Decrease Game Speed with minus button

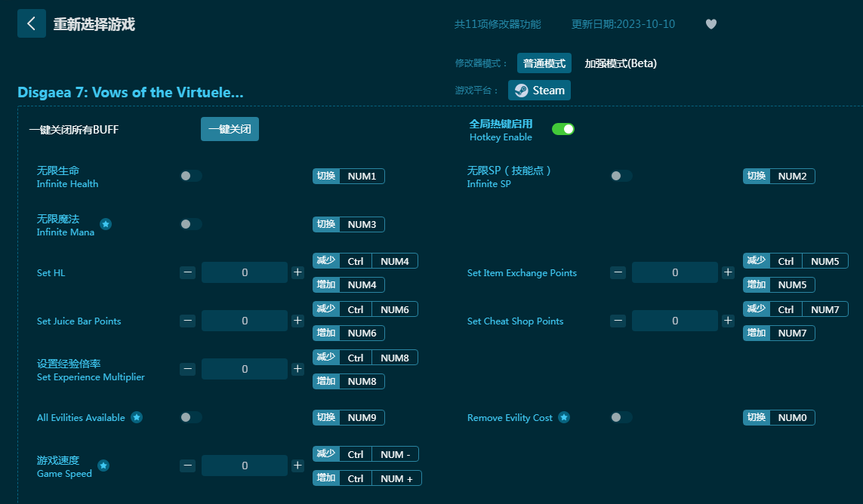coord(188,466)
